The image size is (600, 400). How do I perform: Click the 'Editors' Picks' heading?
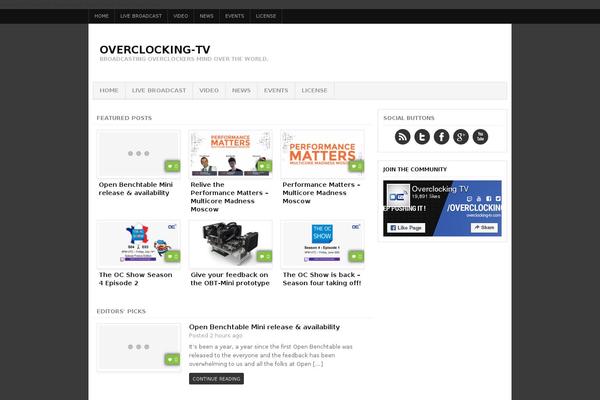pos(121,311)
